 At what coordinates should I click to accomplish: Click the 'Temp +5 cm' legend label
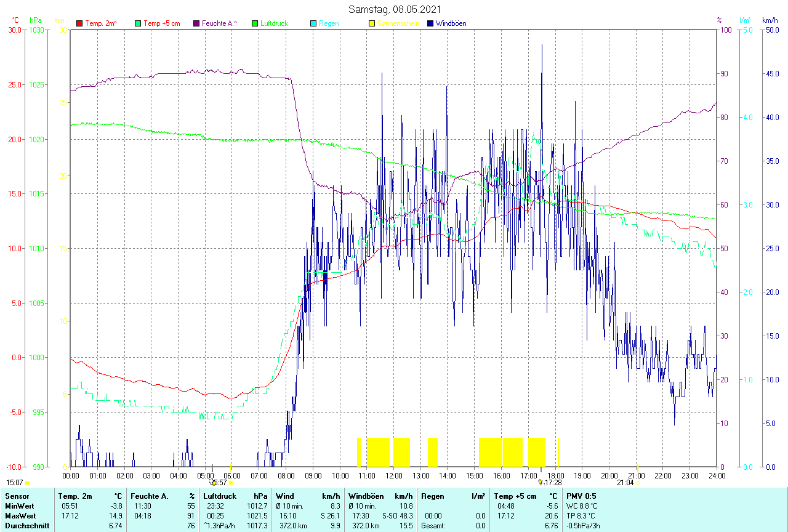pyautogui.click(x=161, y=23)
